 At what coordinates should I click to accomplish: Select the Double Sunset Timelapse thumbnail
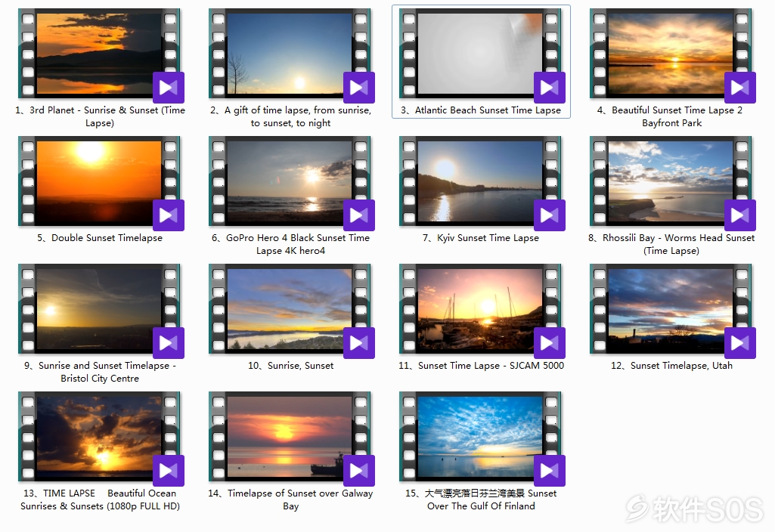(99, 181)
